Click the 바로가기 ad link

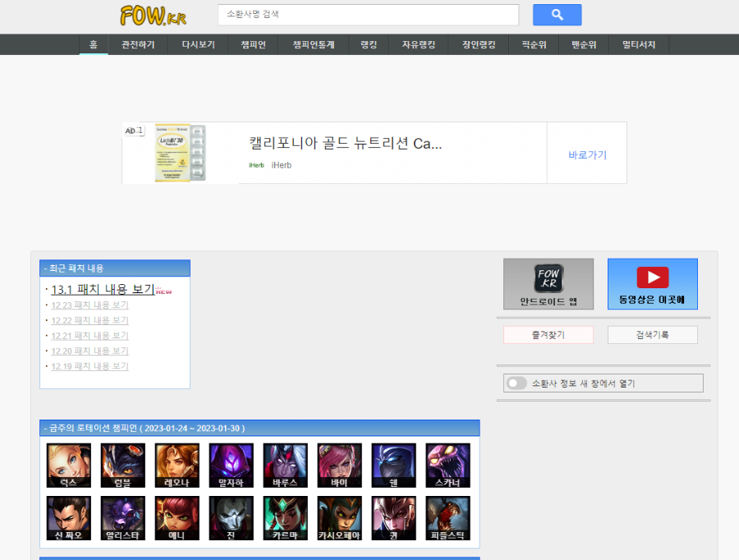[x=587, y=154]
